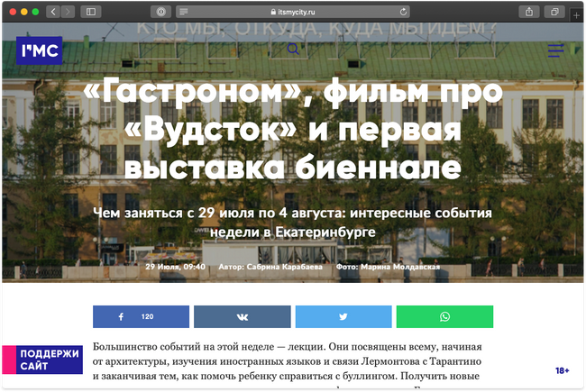Show the tab overview
This screenshot has width=586, height=392.
pos(554,12)
